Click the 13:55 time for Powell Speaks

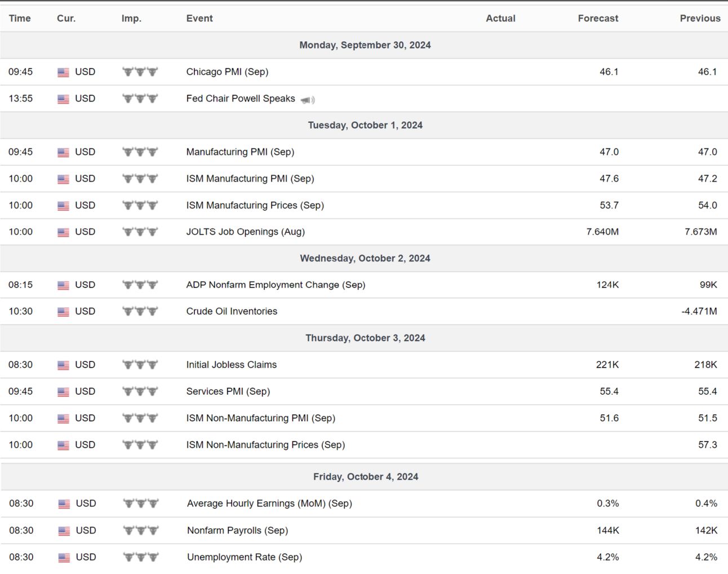20,98
